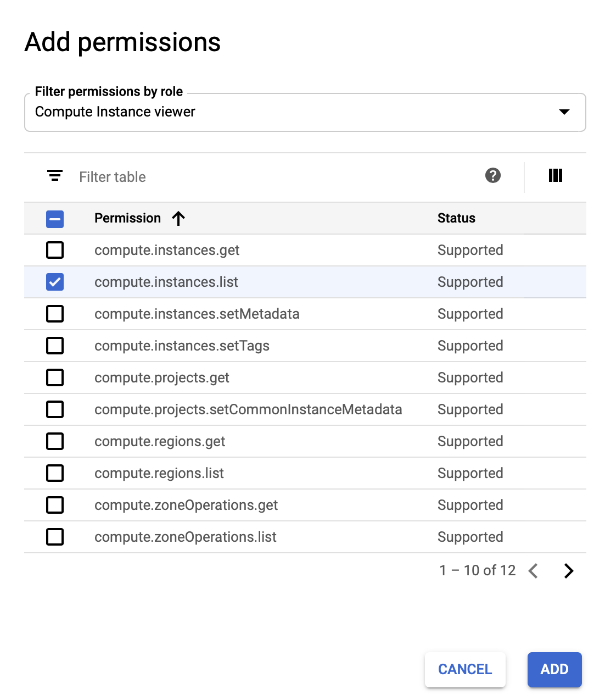This screenshot has width=605, height=700.
Task: Click the filter table icon
Action: coord(54,176)
